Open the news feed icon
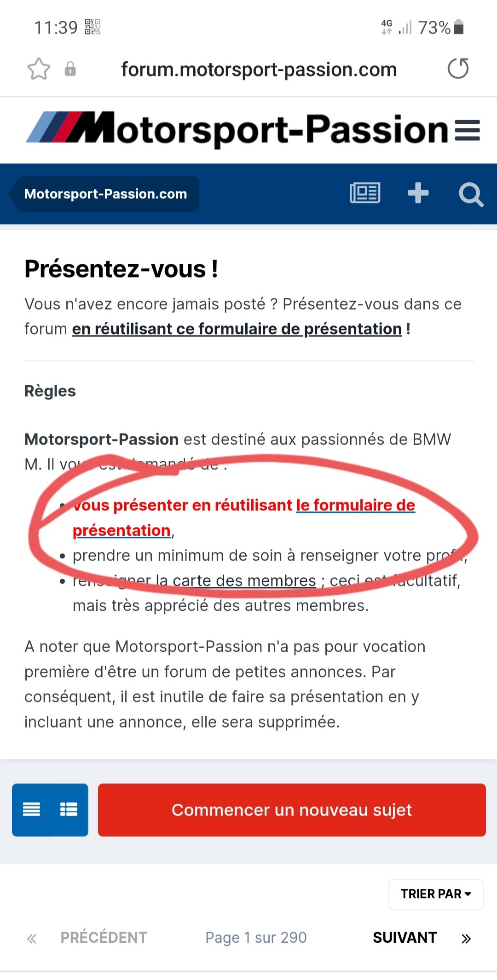The width and height of the screenshot is (497, 980). coord(365,193)
